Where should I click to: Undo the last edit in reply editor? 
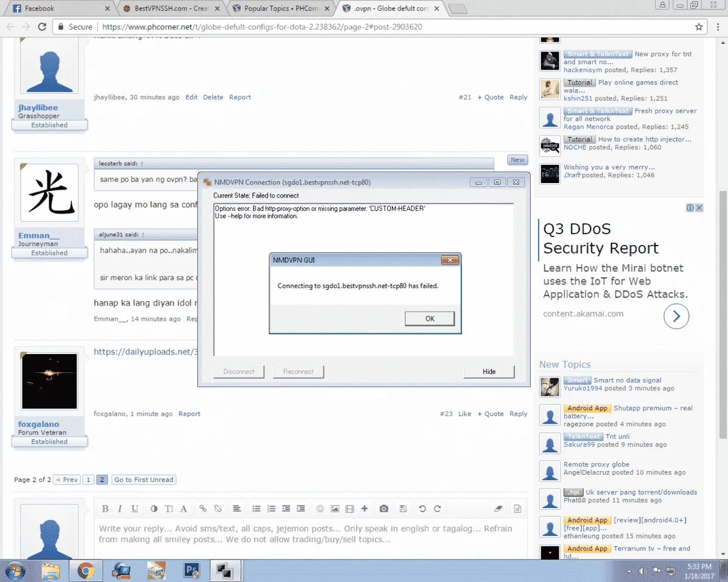click(422, 509)
